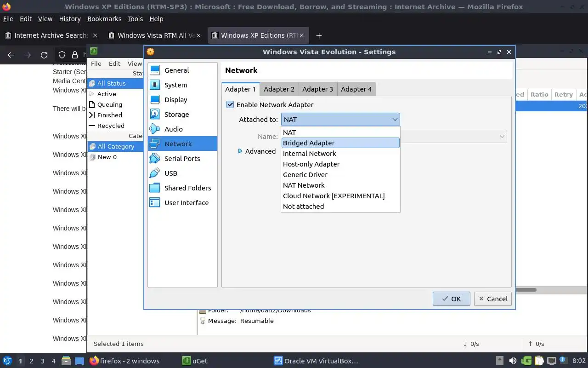
Task: Switch to Internet Archive Search tab
Action: pyautogui.click(x=51, y=35)
